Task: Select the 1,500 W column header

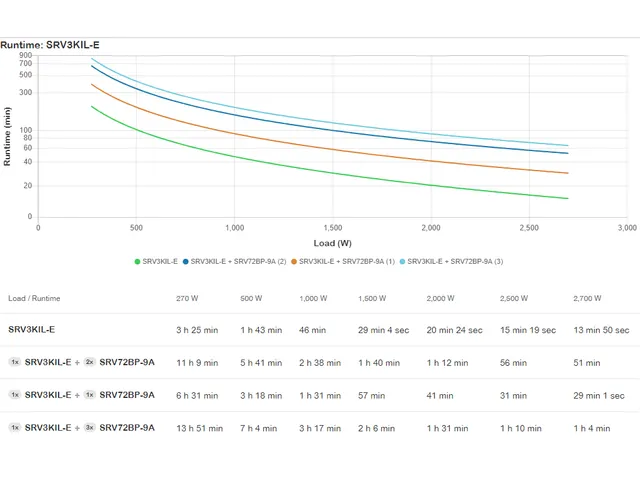Action: (x=372, y=298)
